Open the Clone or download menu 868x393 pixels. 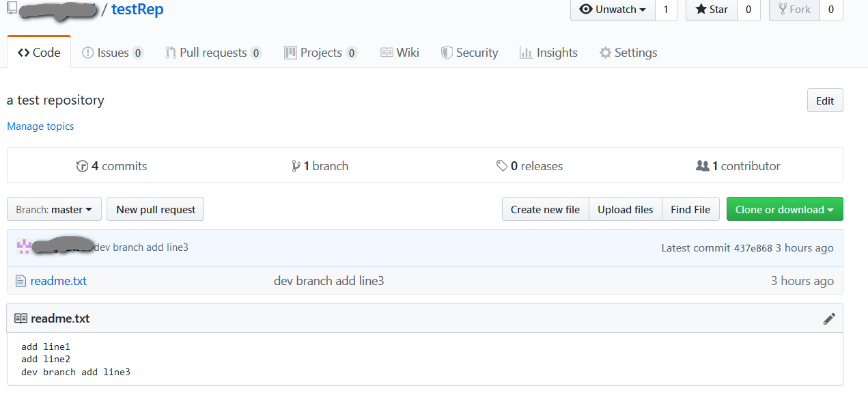[x=784, y=210]
